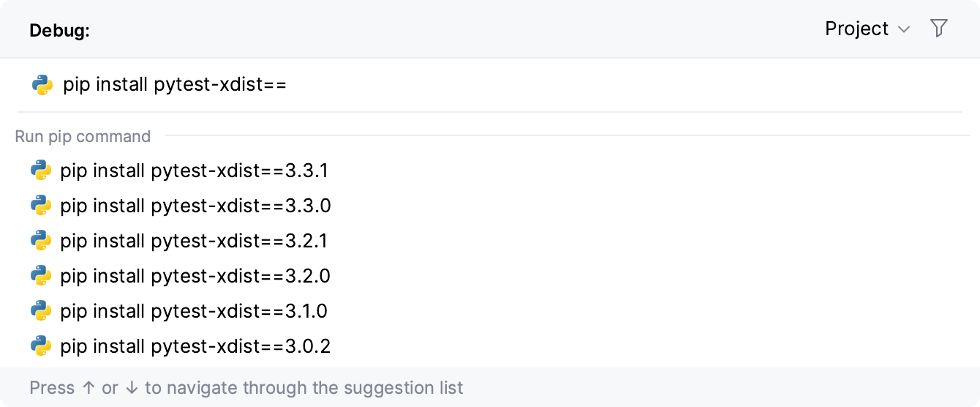Click the Python icon beside version 3.3.1
This screenshot has height=407, width=980.
[x=41, y=171]
